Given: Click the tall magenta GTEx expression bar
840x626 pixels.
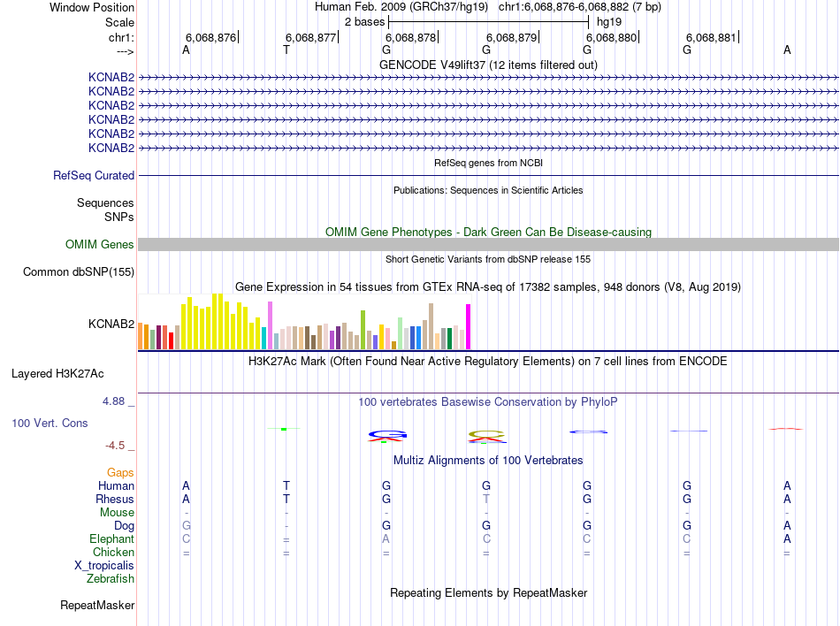Looking at the screenshot, I should pyautogui.click(x=469, y=326).
